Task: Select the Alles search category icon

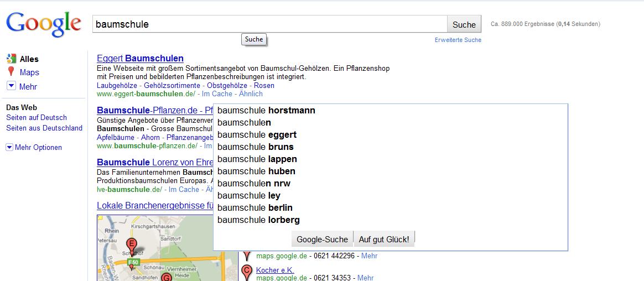Action: (12, 59)
